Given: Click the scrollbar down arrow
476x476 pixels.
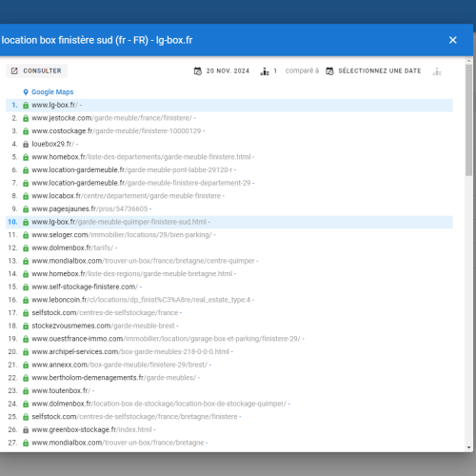Looking at the screenshot, I should click(x=469, y=447).
